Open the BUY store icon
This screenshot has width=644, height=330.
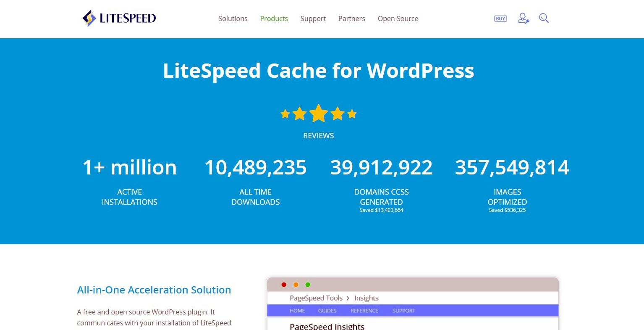tap(500, 18)
